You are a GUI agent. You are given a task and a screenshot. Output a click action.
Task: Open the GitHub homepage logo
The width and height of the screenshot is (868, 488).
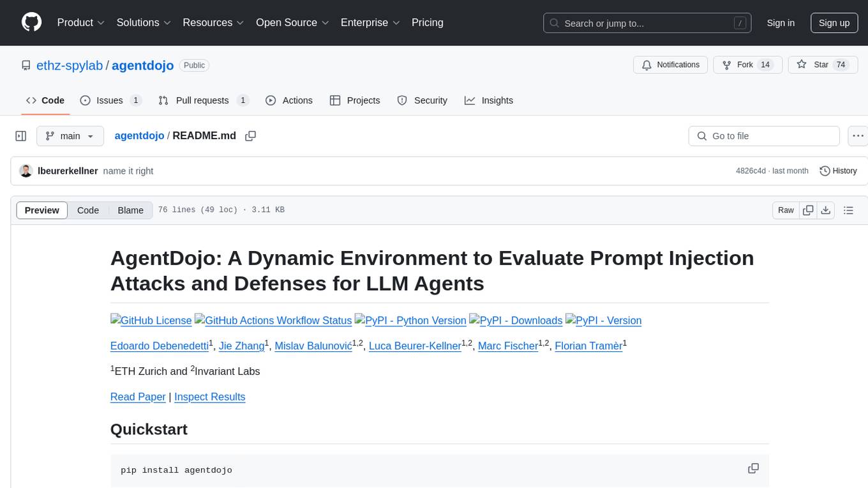coord(32,22)
